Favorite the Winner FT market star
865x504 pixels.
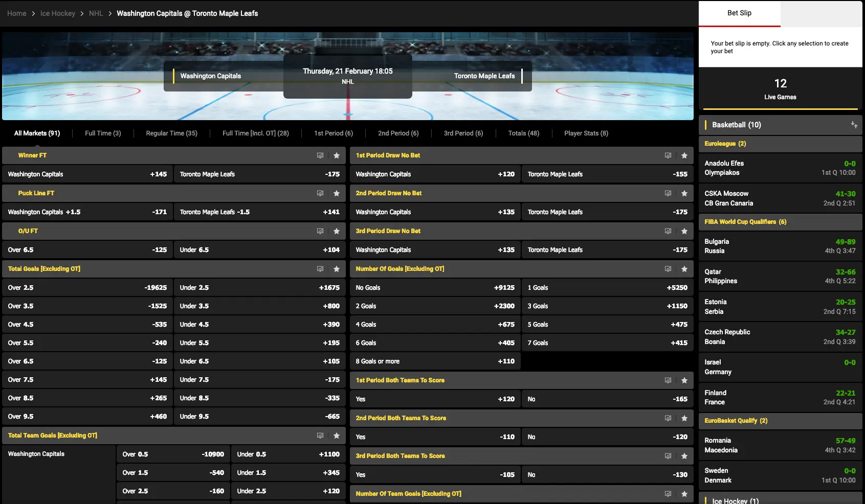tap(336, 155)
